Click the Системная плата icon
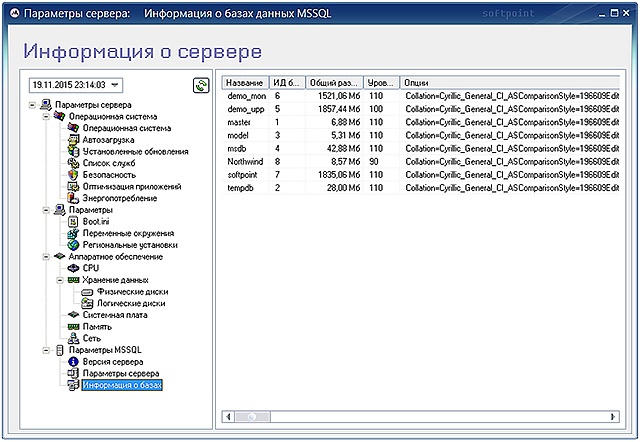Image resolution: width=640 pixels, height=442 pixels. coord(73,315)
